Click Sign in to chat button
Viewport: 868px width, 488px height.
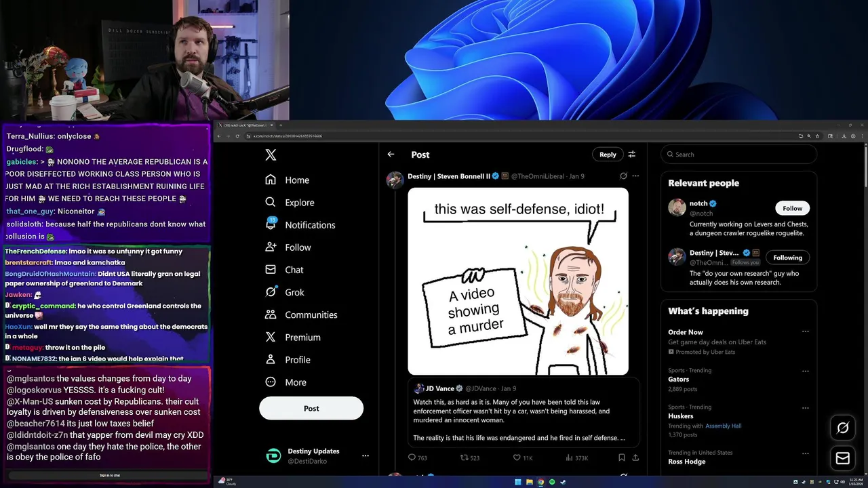tap(110, 475)
